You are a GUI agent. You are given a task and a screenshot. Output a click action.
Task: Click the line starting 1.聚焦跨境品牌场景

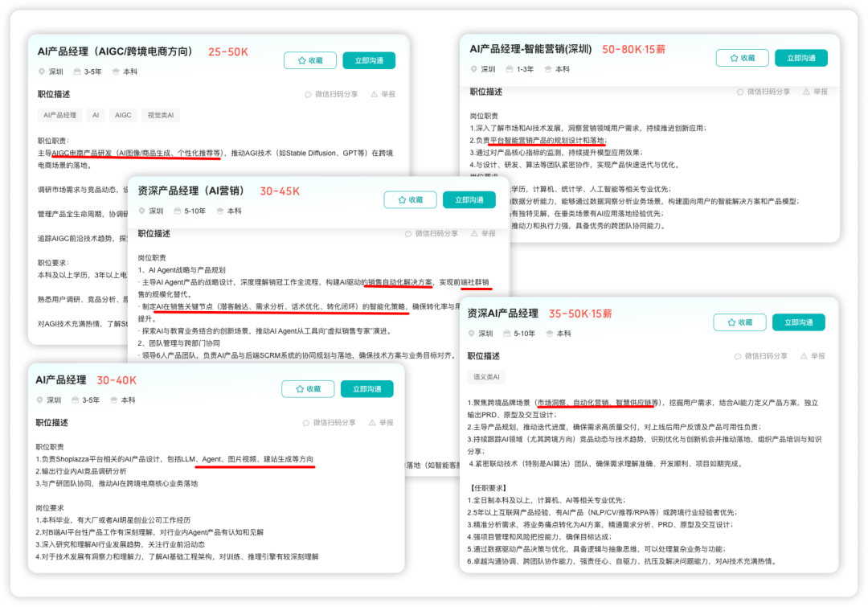click(643, 408)
